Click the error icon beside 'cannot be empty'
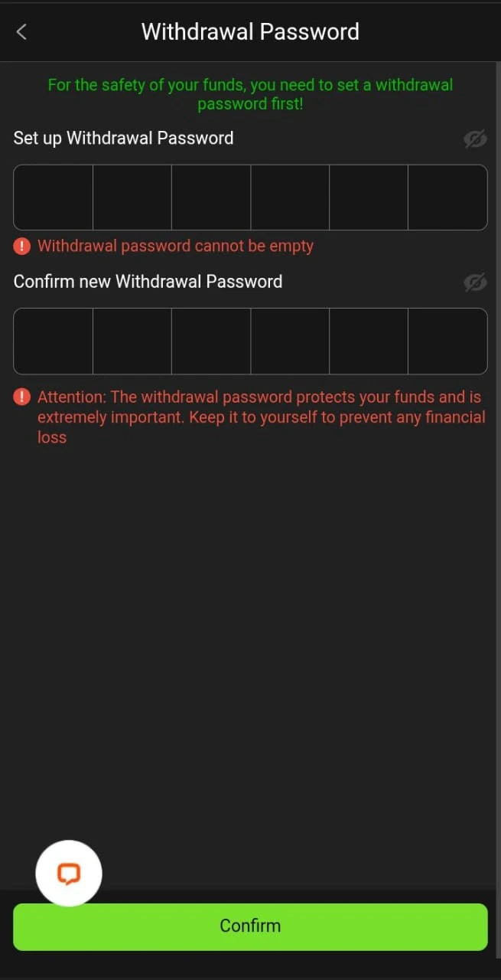 (x=22, y=247)
